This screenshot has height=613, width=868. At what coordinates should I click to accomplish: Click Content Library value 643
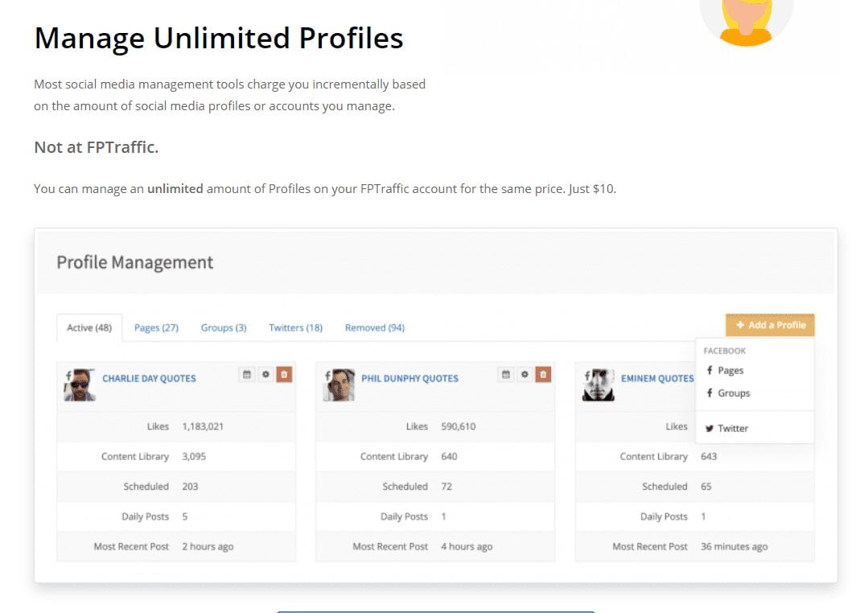point(709,456)
